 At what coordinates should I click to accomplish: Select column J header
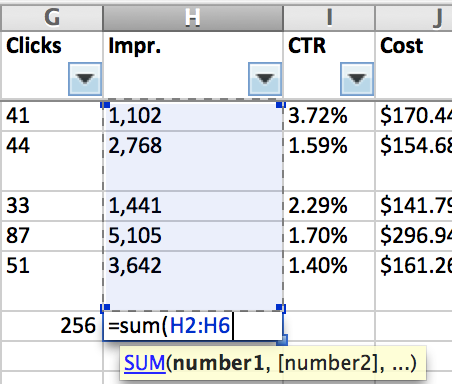point(414,18)
